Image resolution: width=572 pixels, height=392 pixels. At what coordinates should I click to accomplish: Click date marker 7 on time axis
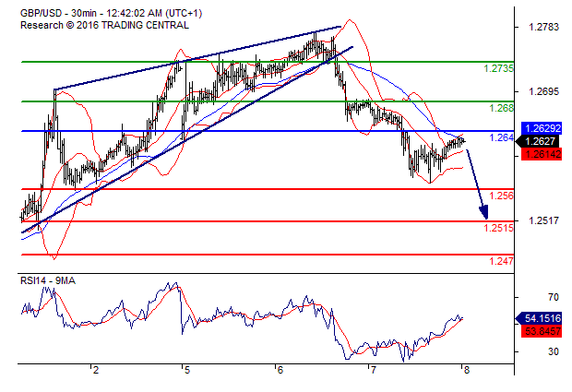pos(373,371)
